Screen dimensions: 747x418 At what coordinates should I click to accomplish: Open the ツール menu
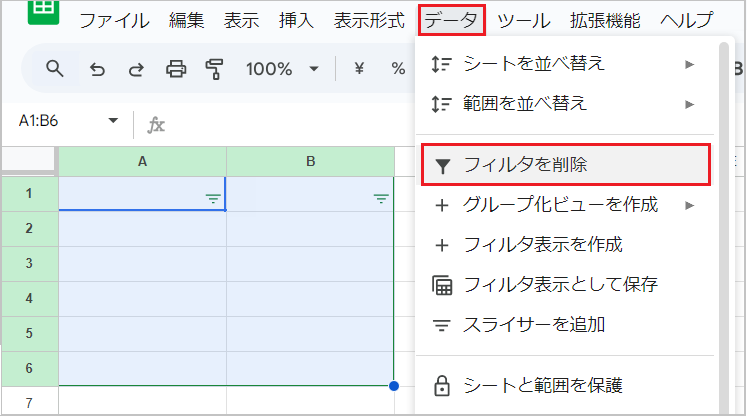[x=524, y=20]
